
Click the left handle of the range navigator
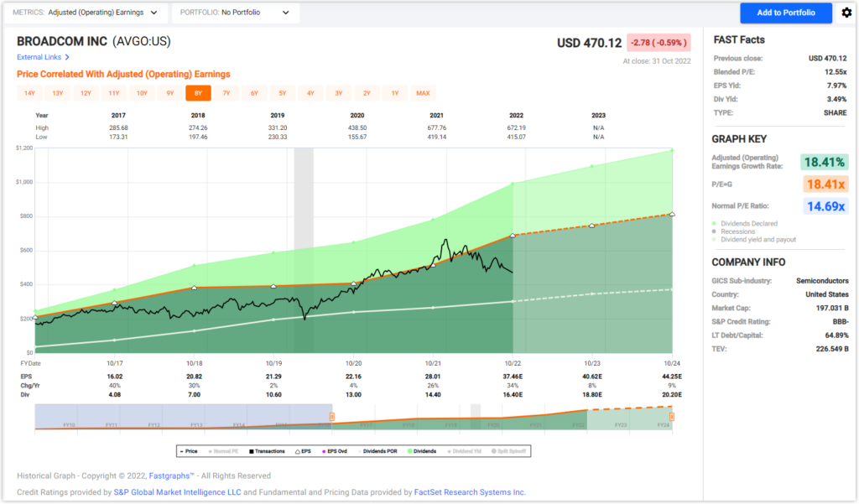(332, 417)
